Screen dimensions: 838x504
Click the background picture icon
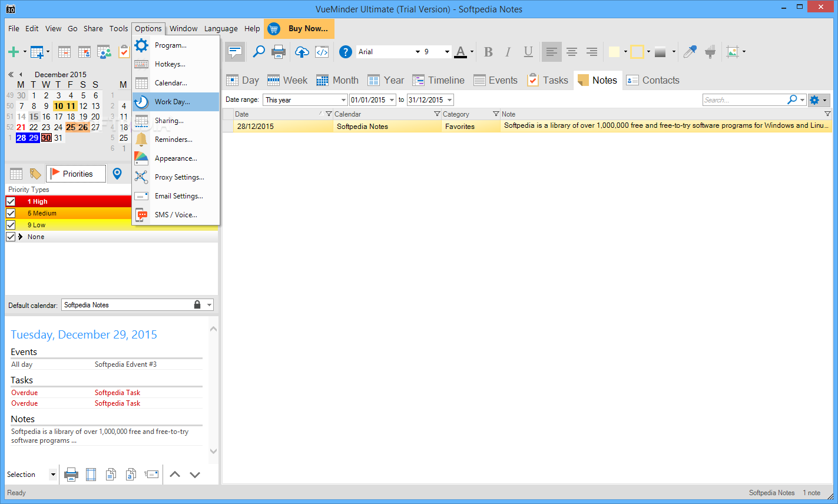point(732,52)
